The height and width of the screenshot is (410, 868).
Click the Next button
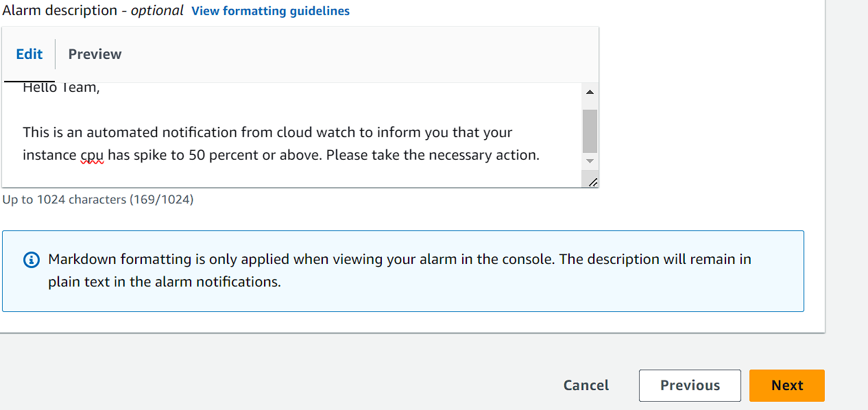click(x=786, y=385)
